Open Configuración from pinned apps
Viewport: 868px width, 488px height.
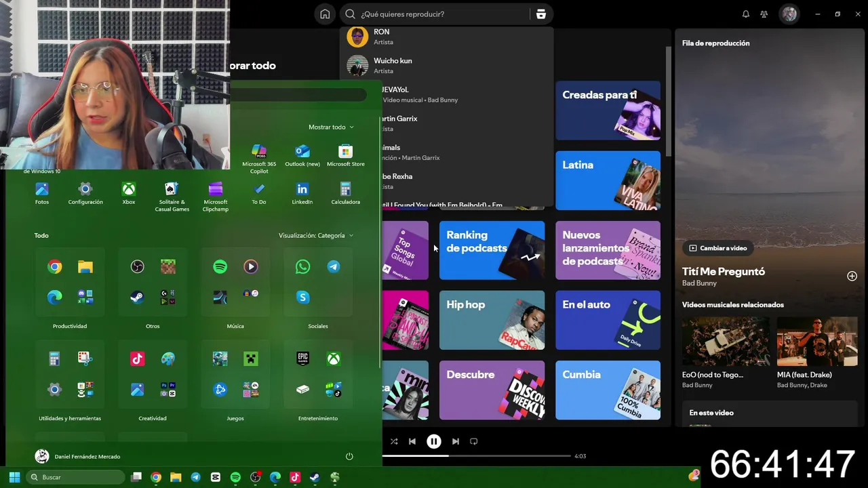(x=85, y=193)
